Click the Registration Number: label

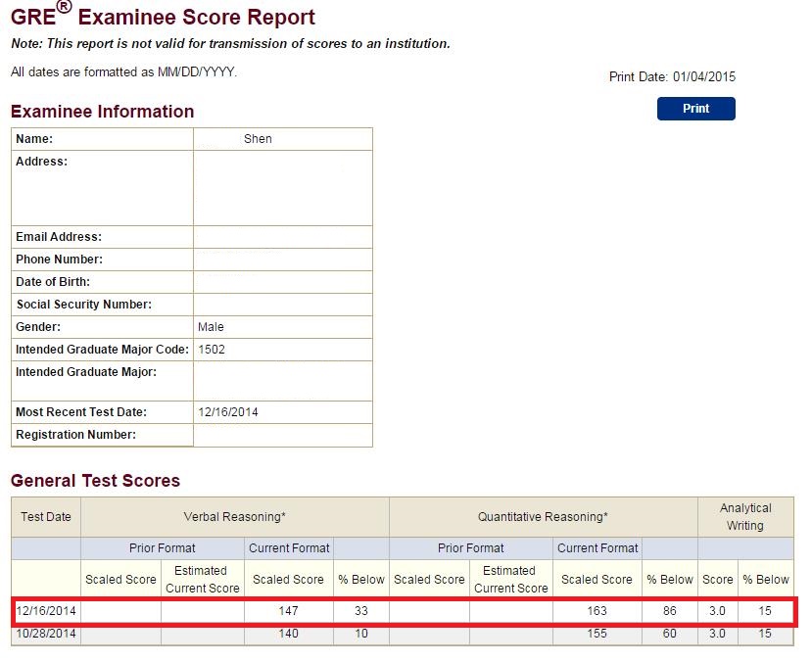[75, 435]
